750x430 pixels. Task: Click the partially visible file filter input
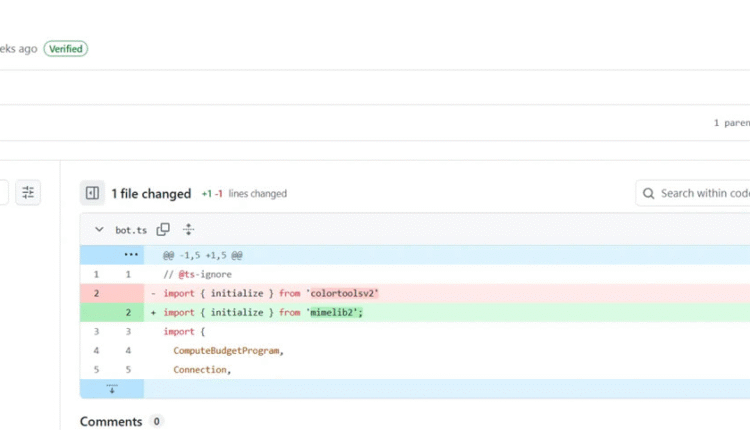click(4, 193)
